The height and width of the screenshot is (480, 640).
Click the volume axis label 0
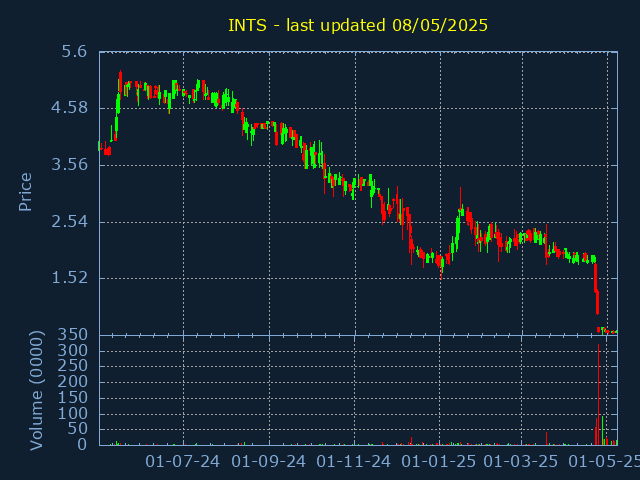tap(82, 444)
